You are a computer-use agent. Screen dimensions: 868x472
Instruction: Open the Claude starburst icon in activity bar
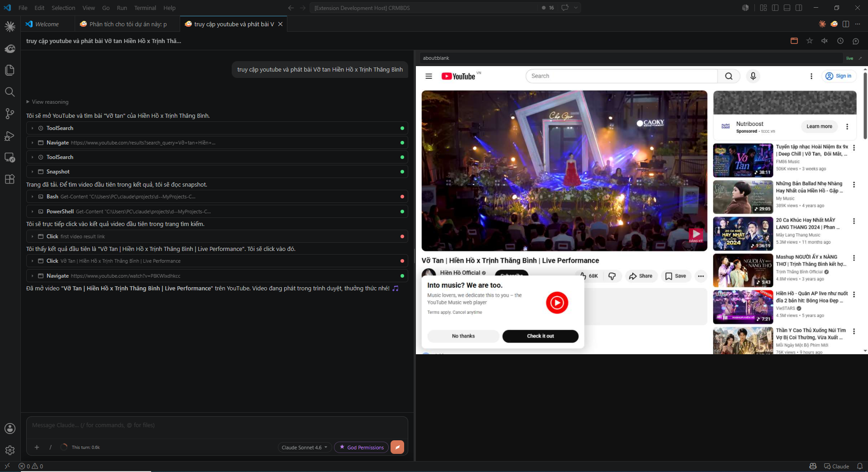coord(10,27)
